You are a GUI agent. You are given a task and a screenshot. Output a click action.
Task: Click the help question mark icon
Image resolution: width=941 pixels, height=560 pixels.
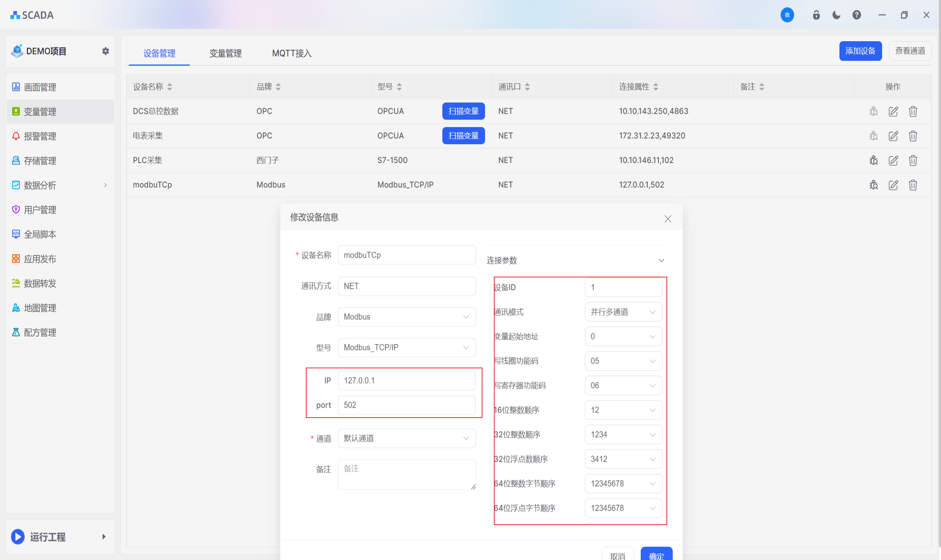[x=856, y=15]
